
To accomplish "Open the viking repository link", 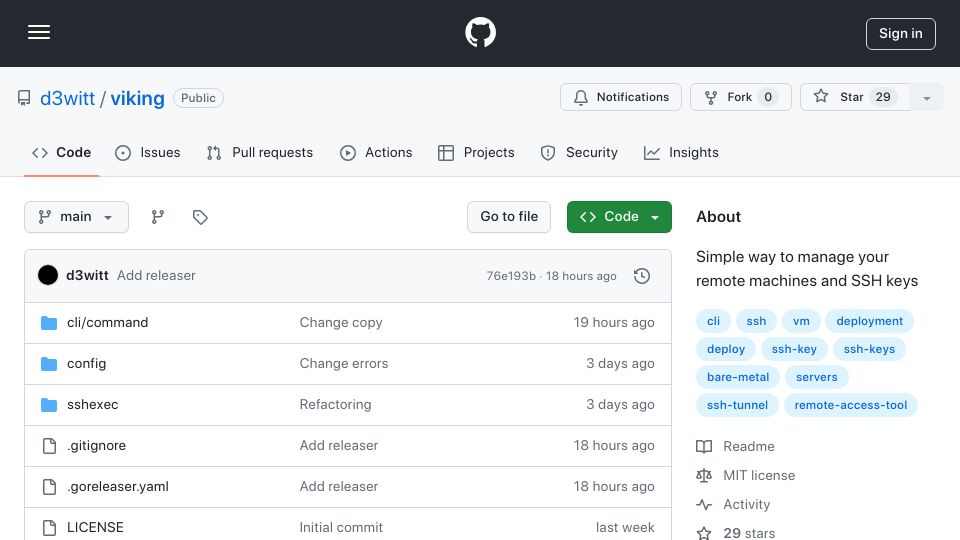I will (137, 98).
